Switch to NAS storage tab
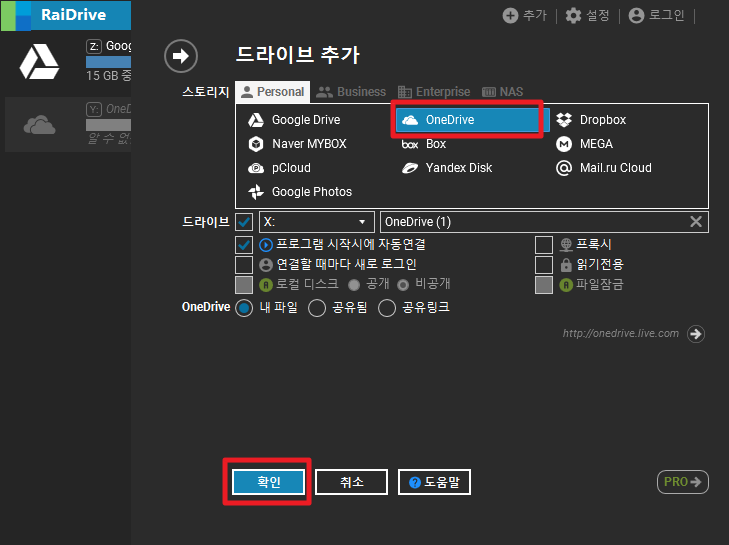The image size is (729, 545). coord(502,92)
